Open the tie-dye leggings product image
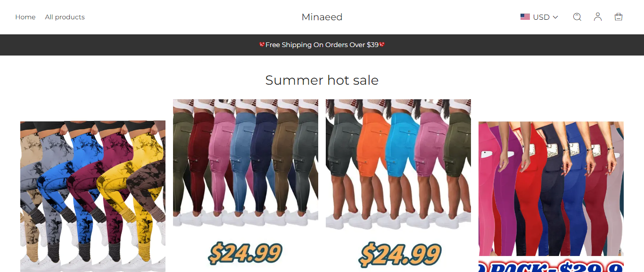Screen dimensions: 644x272 pyautogui.click(x=93, y=196)
